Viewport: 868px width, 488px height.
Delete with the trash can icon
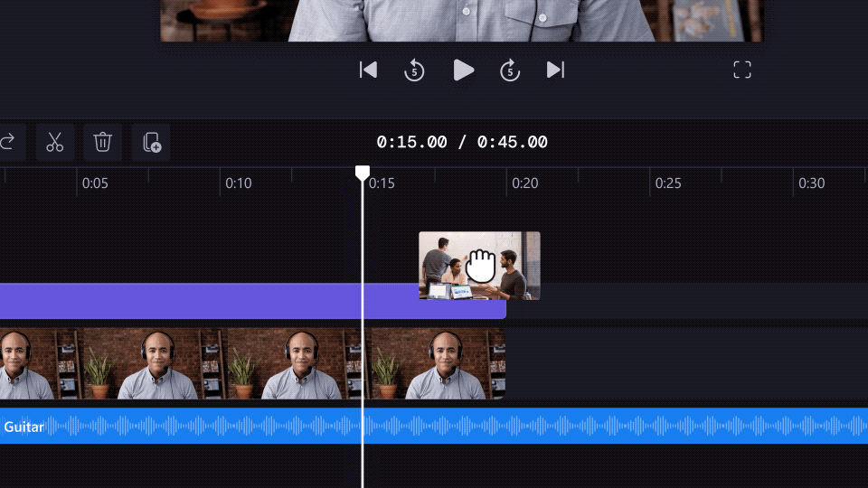[x=103, y=142]
